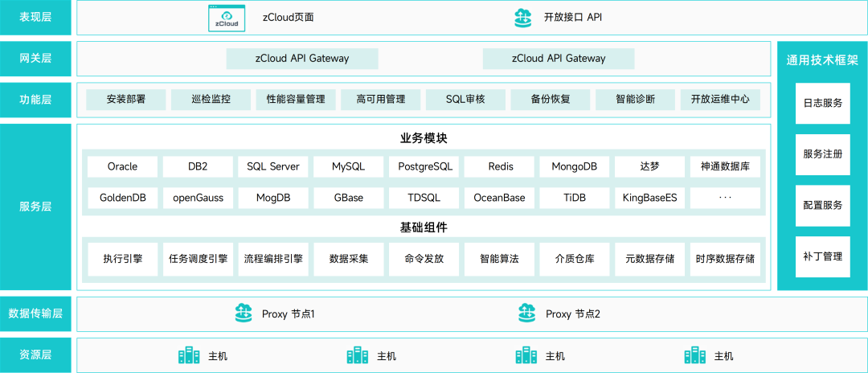Click the 通用技术框架 heading
Screen dimensions: 868x373
click(x=822, y=61)
